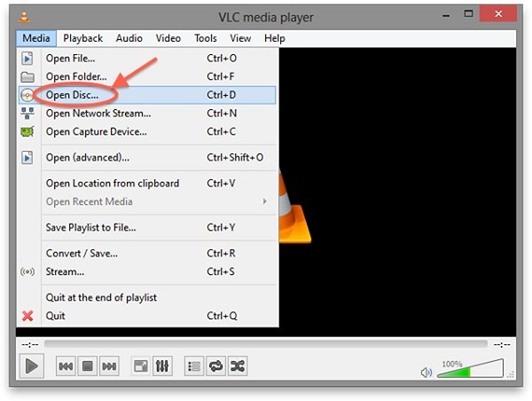The width and height of the screenshot is (532, 401).
Task: Click the capture card icon
Action: pos(27,131)
